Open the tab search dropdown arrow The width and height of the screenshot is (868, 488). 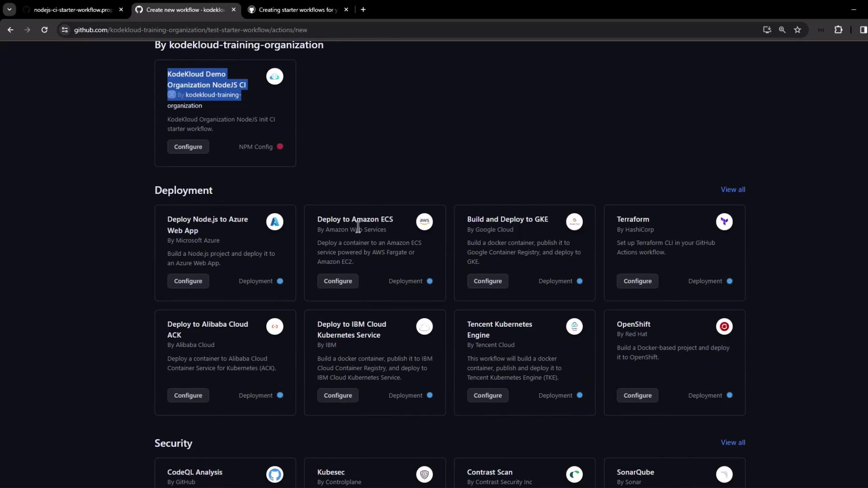click(x=9, y=9)
